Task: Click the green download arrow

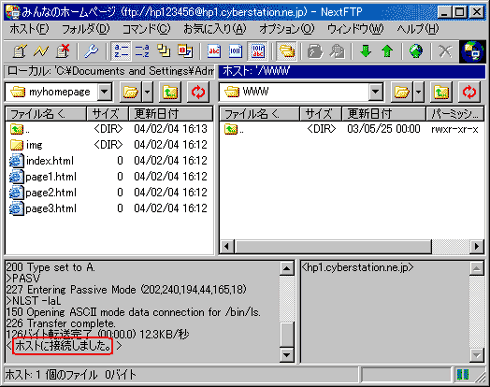Action: (366, 51)
